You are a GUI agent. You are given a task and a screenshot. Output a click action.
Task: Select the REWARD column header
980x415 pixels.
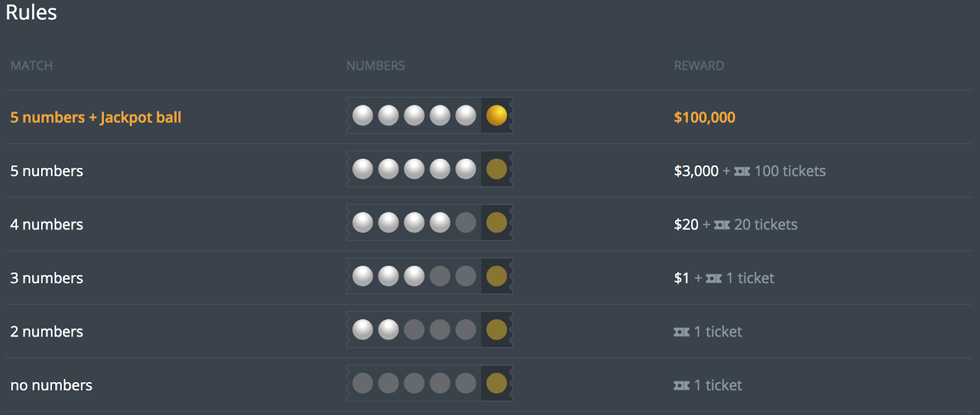tap(699, 65)
